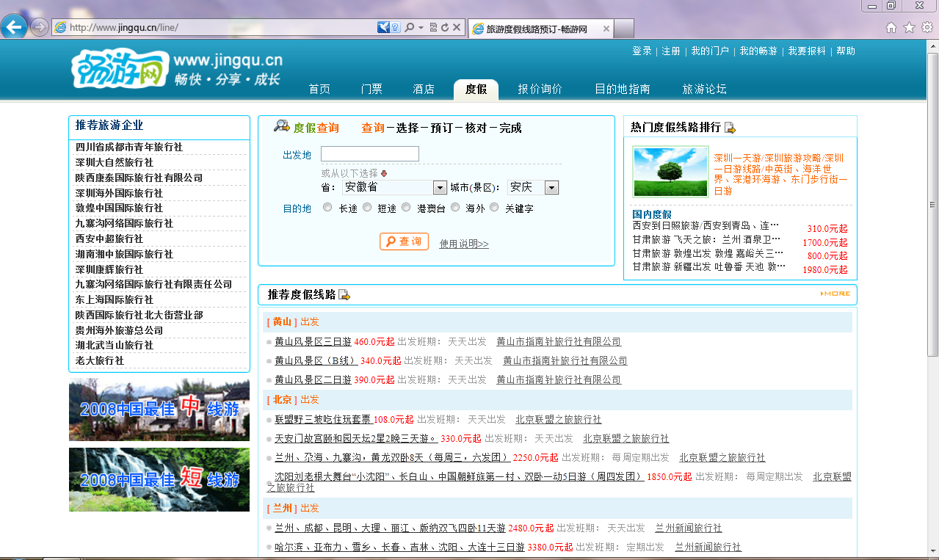Open the address bar autocomplete dropdown arrow
The image size is (939, 560).
coord(421,28)
